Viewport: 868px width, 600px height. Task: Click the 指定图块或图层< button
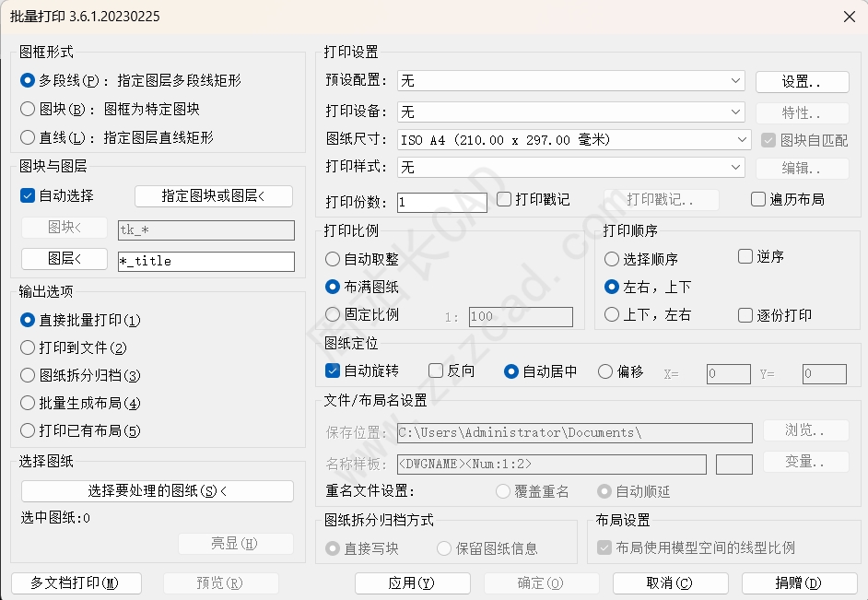point(214,195)
